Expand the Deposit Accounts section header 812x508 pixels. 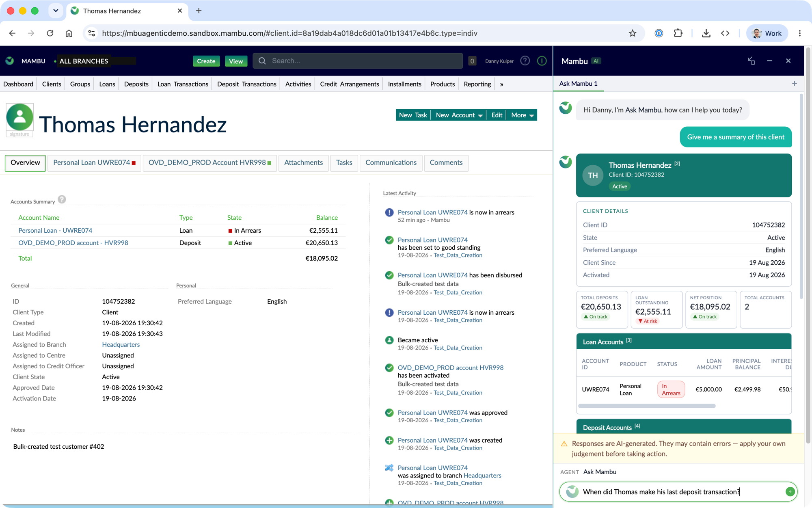click(x=684, y=427)
